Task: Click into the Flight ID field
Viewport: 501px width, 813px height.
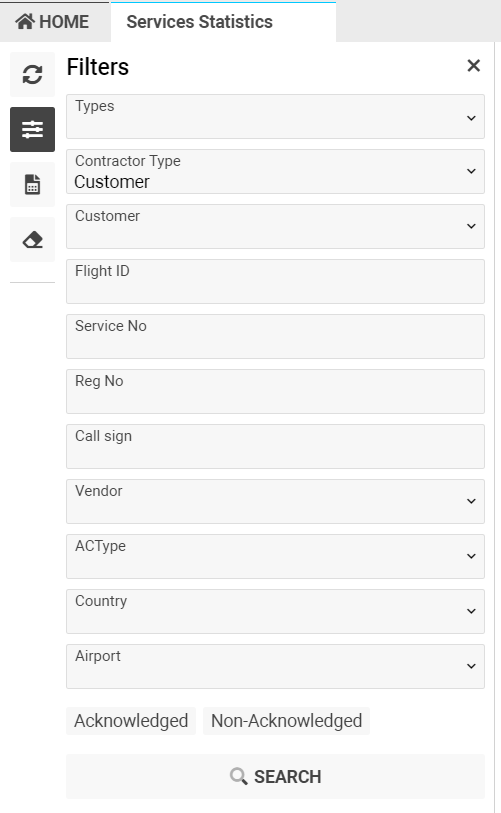Action: [x=275, y=282]
